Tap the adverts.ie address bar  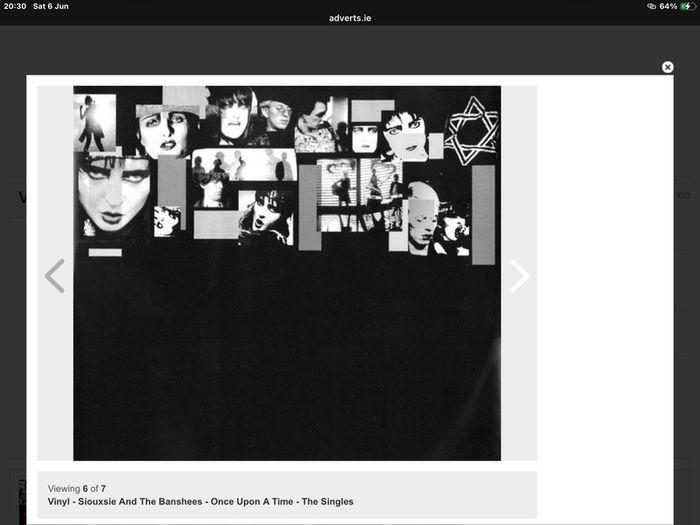[x=350, y=18]
